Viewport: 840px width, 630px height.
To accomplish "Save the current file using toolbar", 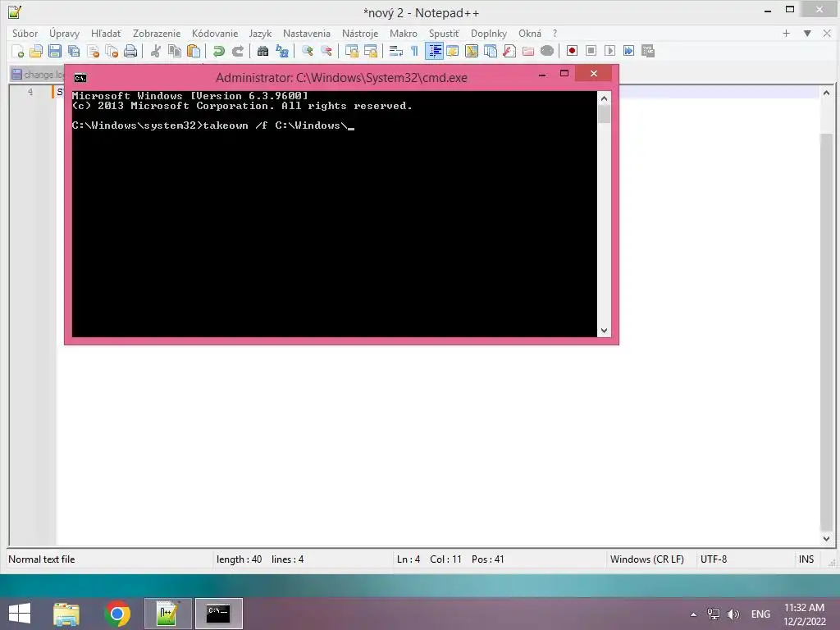I will tap(55, 51).
